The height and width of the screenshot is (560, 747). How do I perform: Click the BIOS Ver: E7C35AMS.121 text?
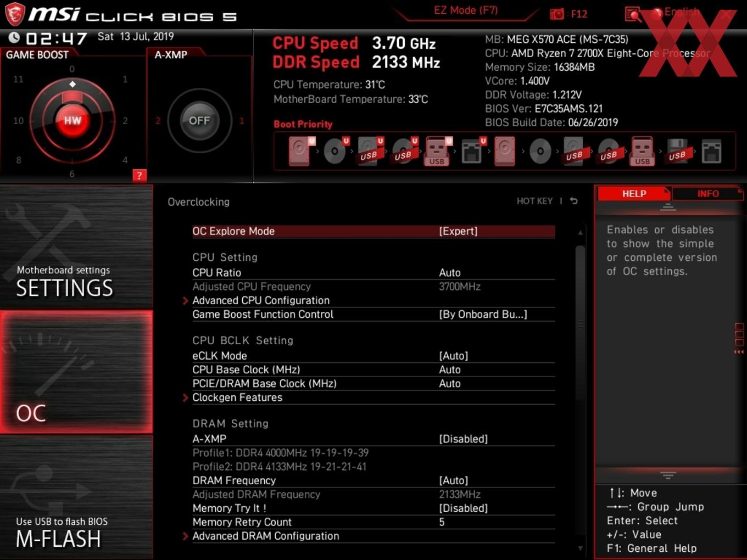(544, 109)
